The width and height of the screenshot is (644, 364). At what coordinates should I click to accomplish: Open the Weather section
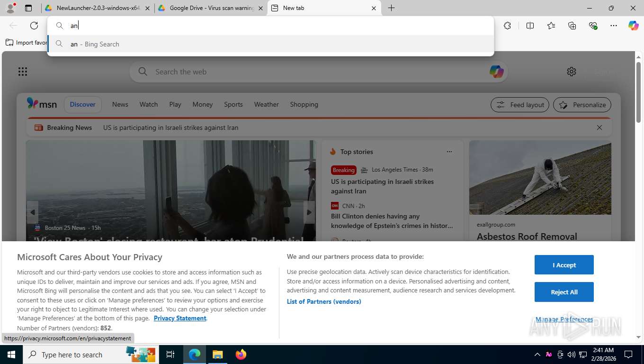[266, 104]
